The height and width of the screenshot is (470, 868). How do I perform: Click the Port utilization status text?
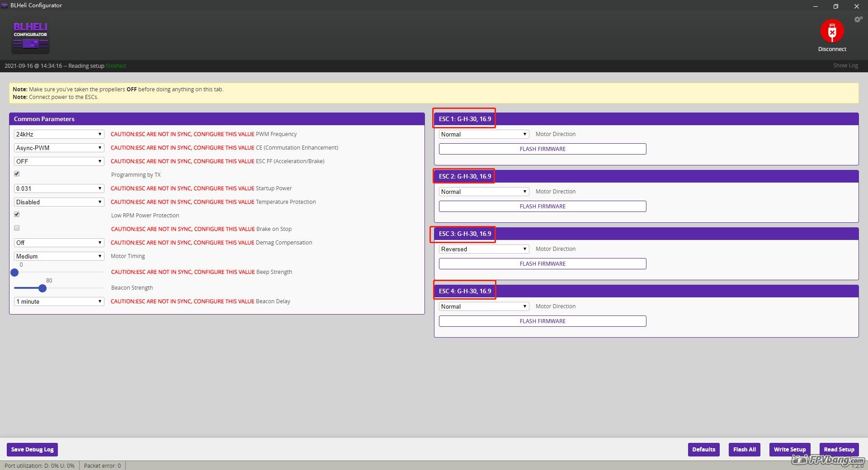point(39,465)
